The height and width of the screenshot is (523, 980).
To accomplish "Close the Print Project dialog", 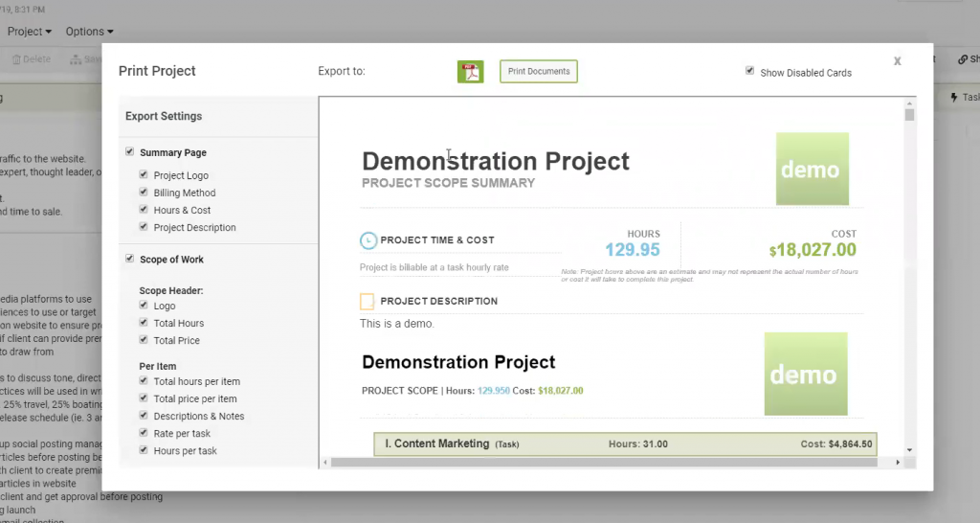I will tap(897, 60).
